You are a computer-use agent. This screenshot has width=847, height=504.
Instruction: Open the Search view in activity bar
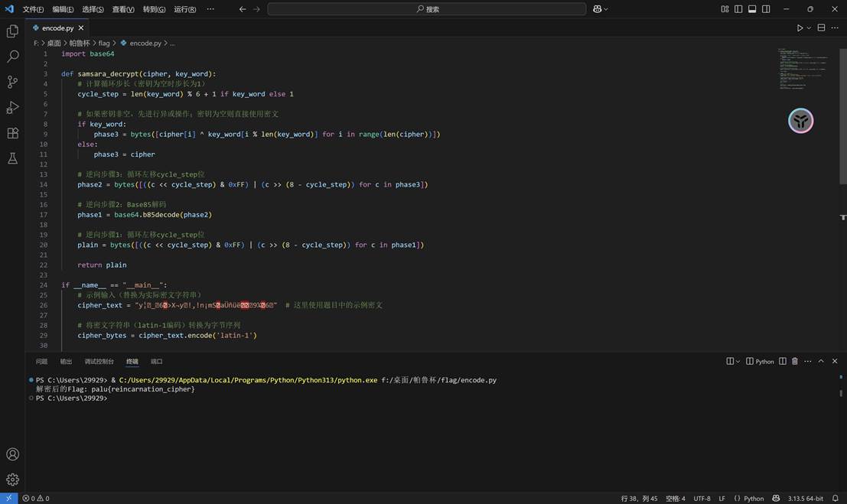click(11, 56)
